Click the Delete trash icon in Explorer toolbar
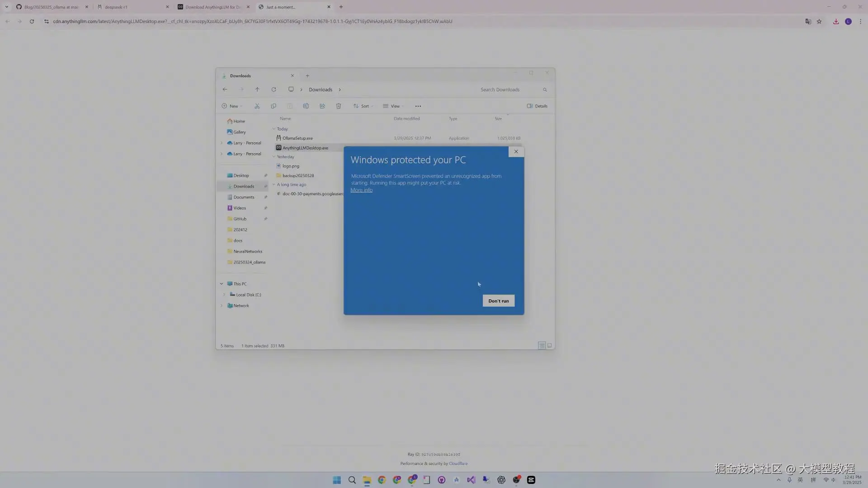Viewport: 868px width, 488px height. click(x=338, y=106)
